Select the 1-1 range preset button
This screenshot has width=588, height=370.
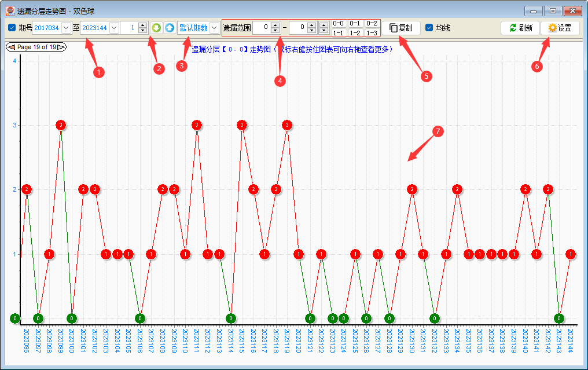point(338,32)
